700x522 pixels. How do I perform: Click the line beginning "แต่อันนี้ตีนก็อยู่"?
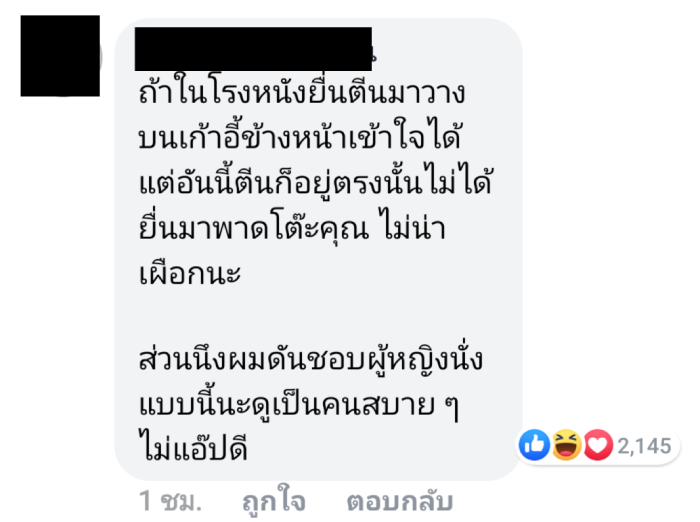click(x=316, y=182)
